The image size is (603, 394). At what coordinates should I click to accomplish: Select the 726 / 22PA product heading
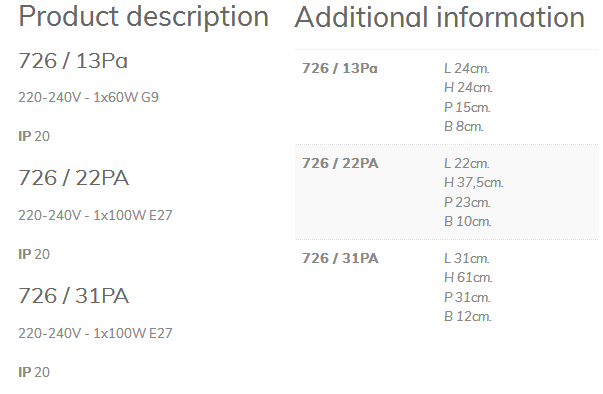[x=73, y=178]
